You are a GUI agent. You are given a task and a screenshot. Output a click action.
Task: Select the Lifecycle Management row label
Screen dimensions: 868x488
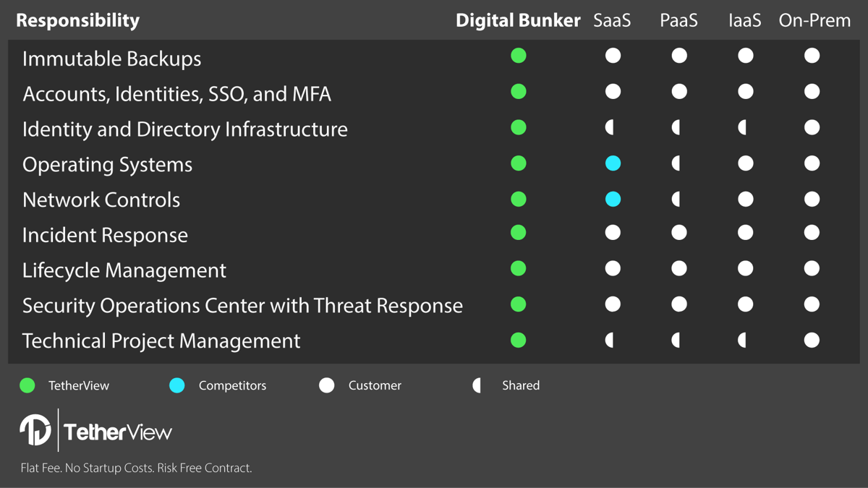click(x=124, y=270)
